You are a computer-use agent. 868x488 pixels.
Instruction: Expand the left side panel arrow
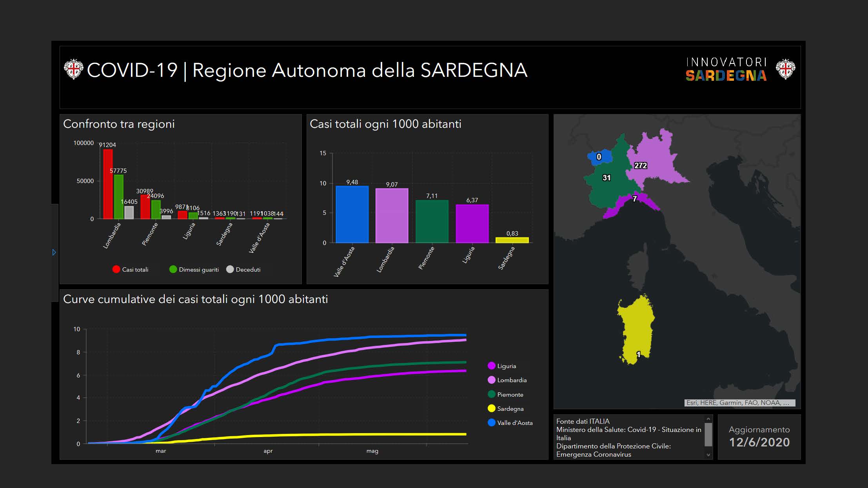(54, 252)
